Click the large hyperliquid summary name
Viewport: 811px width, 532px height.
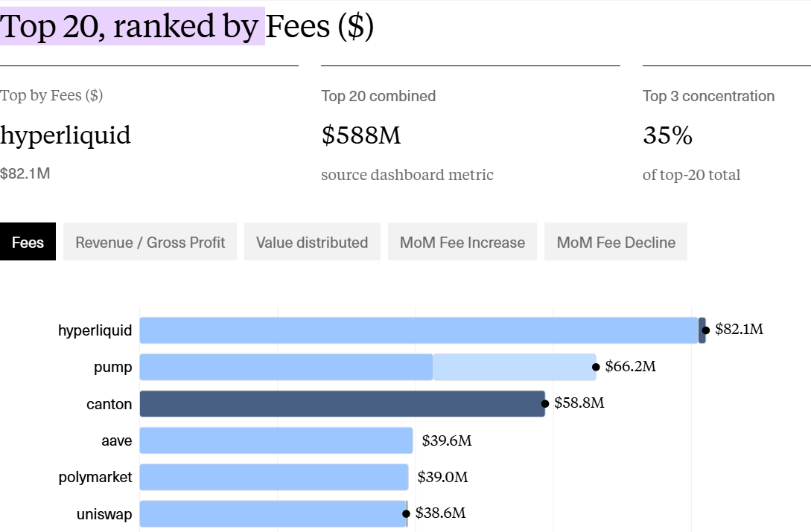pos(66,136)
